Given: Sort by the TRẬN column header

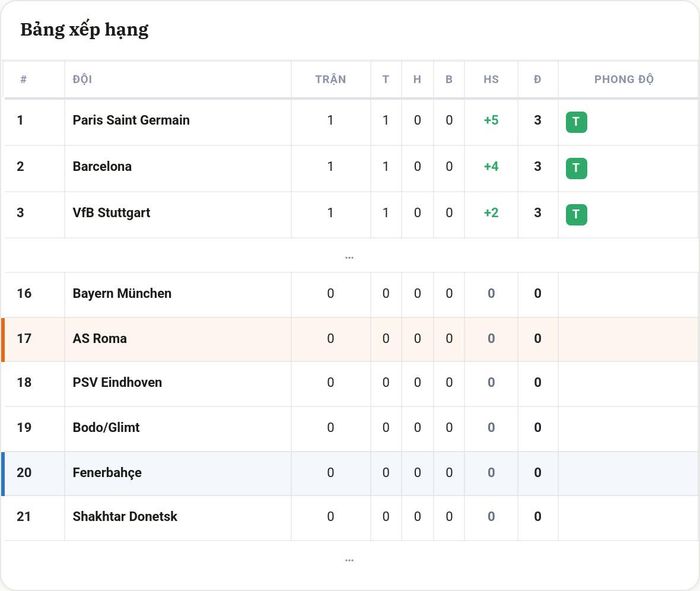Looking at the screenshot, I should (x=330, y=79).
